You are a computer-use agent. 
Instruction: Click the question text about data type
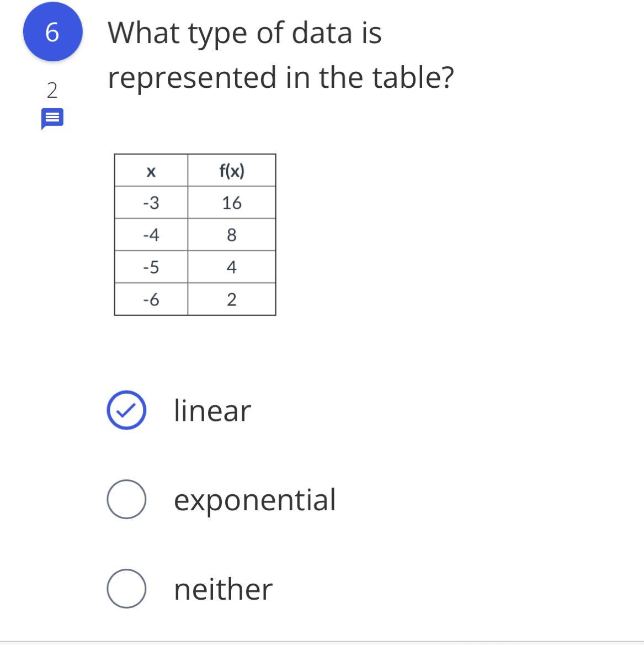pyautogui.click(x=280, y=55)
